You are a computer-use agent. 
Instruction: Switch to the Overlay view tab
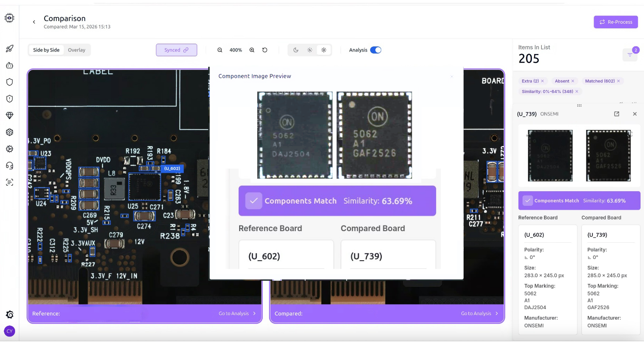tap(76, 50)
